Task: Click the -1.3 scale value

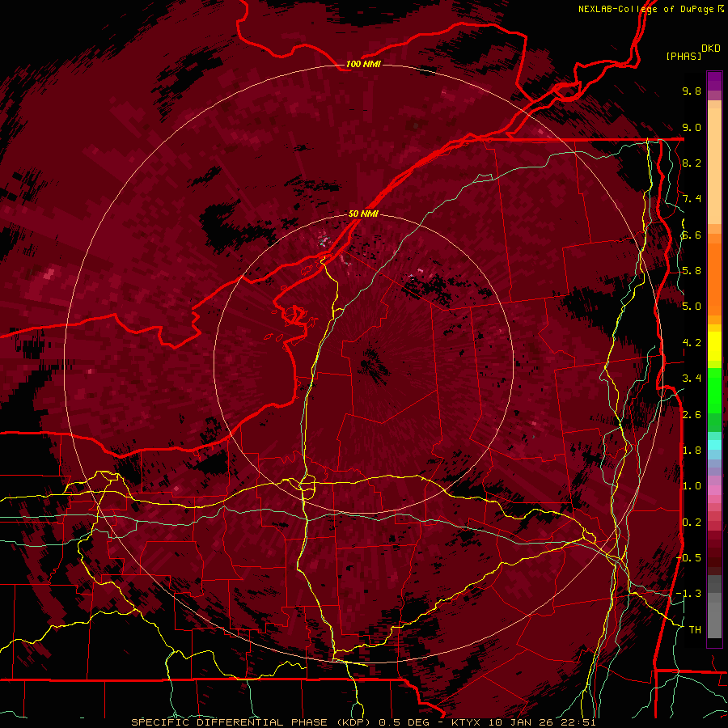Action: pyautogui.click(x=688, y=594)
